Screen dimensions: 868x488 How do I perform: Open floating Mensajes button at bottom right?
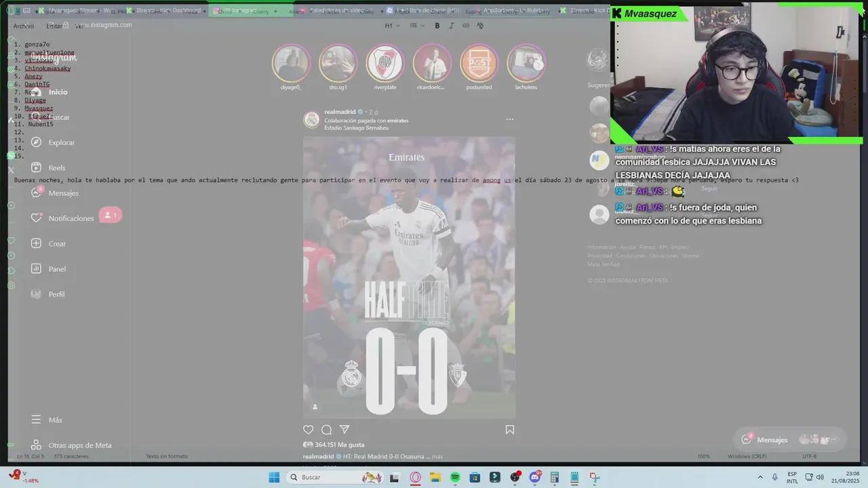click(x=790, y=440)
